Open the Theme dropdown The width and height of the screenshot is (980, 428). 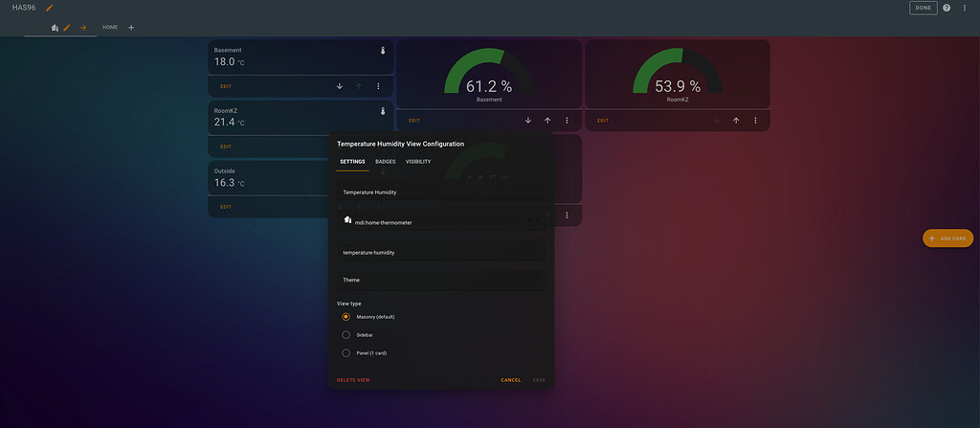(440, 280)
